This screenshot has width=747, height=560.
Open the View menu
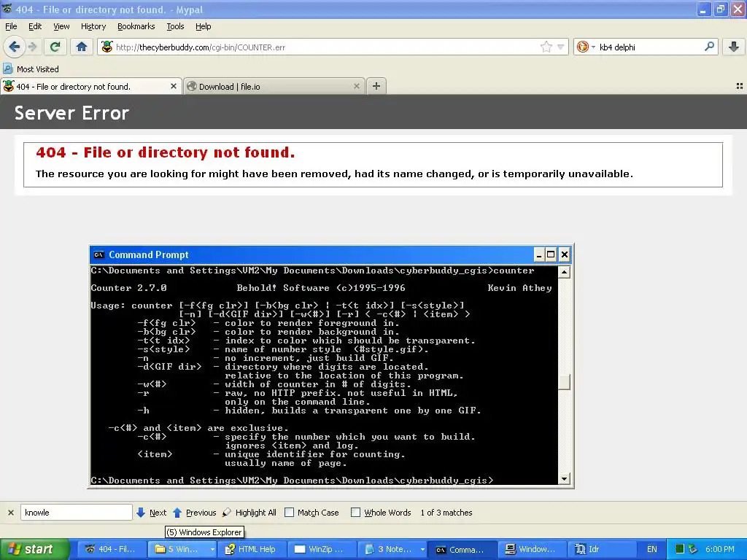(x=61, y=26)
